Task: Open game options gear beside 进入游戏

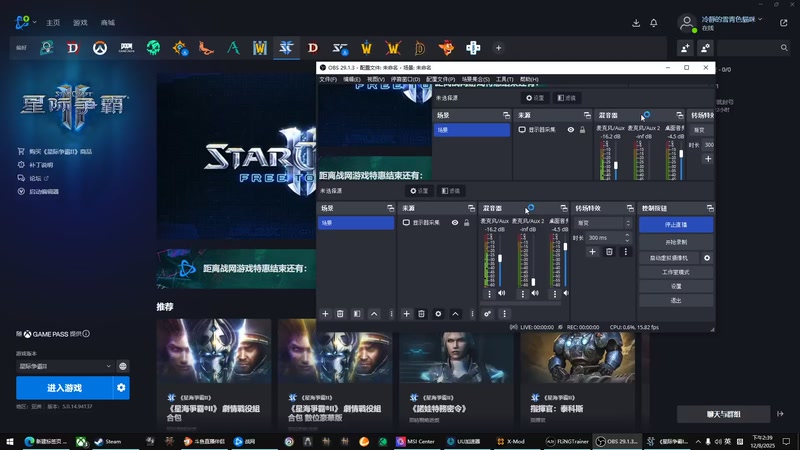Action: pyautogui.click(x=121, y=388)
